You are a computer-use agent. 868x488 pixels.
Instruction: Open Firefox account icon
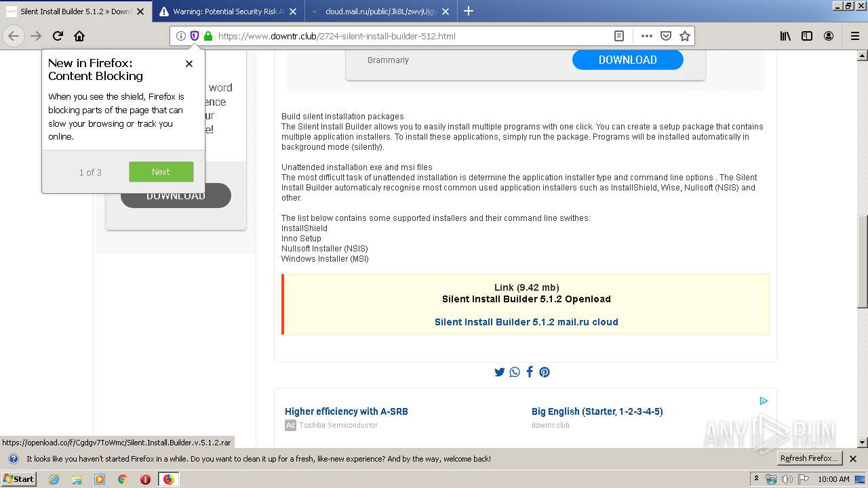pyautogui.click(x=829, y=36)
